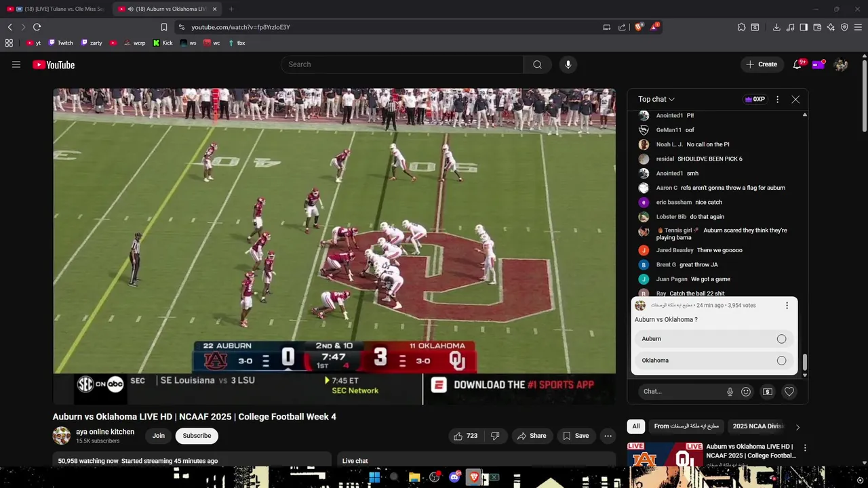Open the zarty bookmark

92,43
